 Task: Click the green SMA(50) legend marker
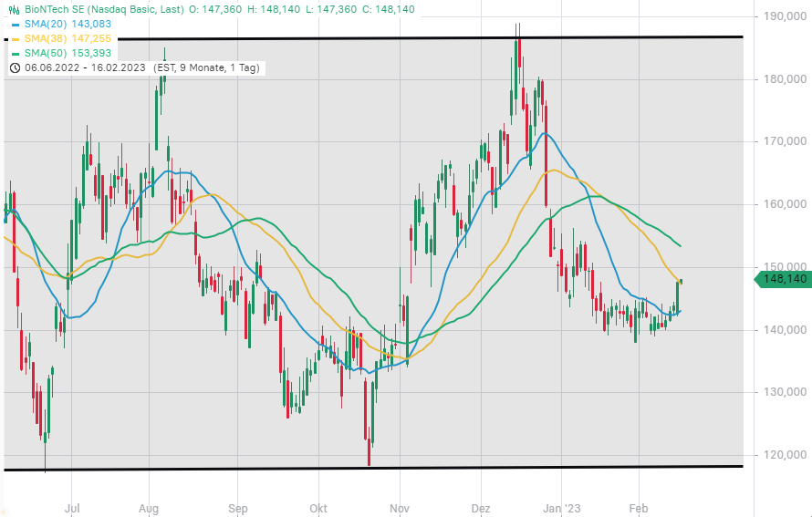[x=15, y=53]
